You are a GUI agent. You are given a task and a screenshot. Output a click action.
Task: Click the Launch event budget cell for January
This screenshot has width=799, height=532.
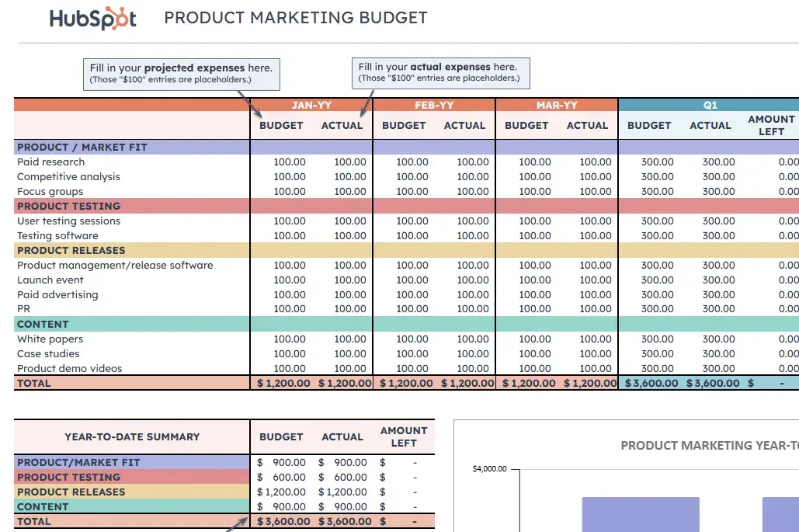click(289, 280)
